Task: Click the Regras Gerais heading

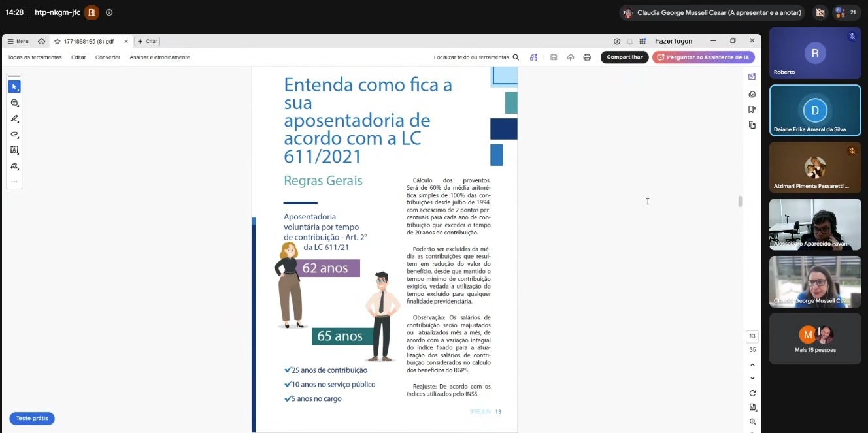Action: click(323, 181)
